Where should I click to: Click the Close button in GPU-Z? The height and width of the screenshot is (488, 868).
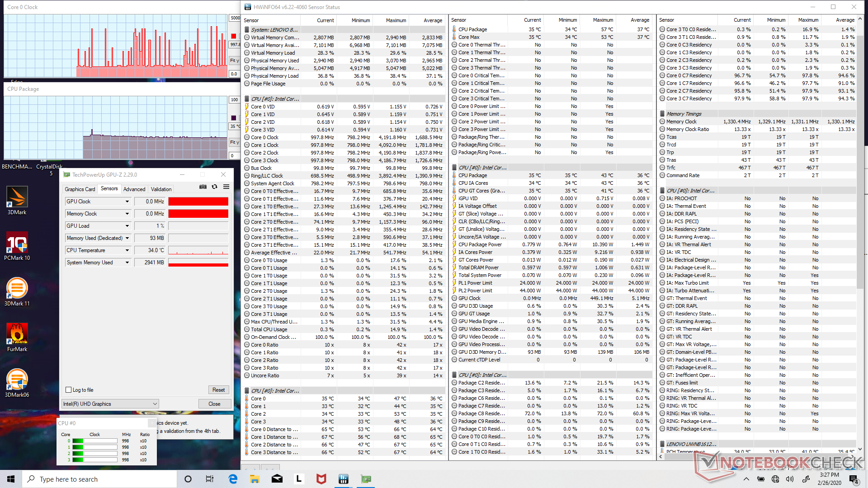[x=214, y=404]
